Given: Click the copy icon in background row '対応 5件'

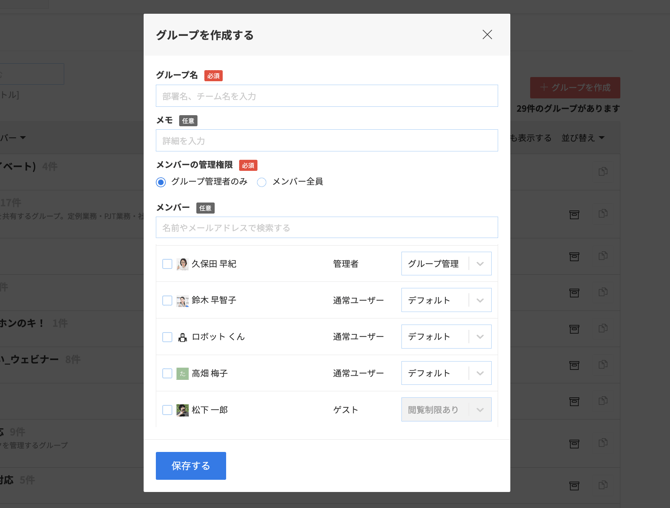Looking at the screenshot, I should click(x=603, y=485).
